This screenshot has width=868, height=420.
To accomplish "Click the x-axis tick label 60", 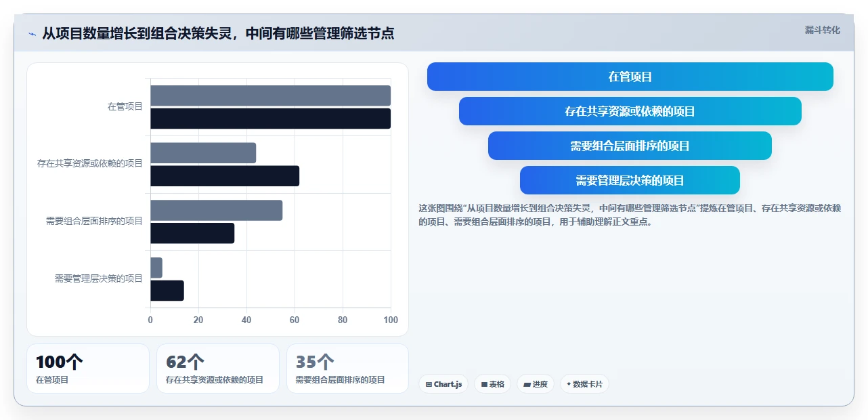I will 295,320.
